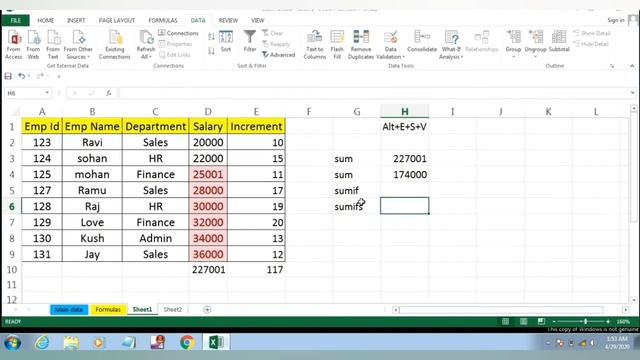Open the FILE tab
This screenshot has width=640, height=360.
16,20
